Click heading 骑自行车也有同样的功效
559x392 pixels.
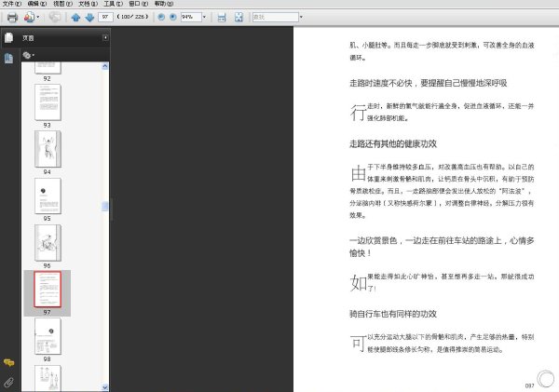coord(393,314)
